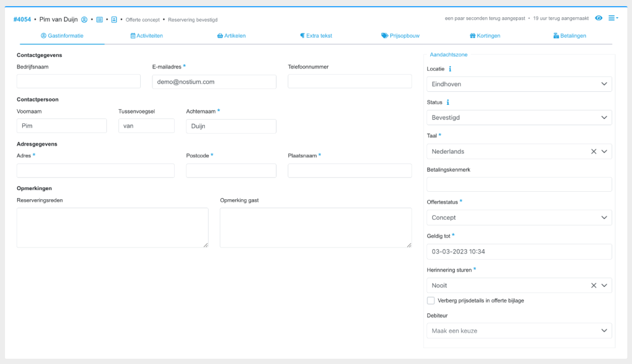
Task: Toggle the eye visibility icon in the header
Action: tap(599, 19)
